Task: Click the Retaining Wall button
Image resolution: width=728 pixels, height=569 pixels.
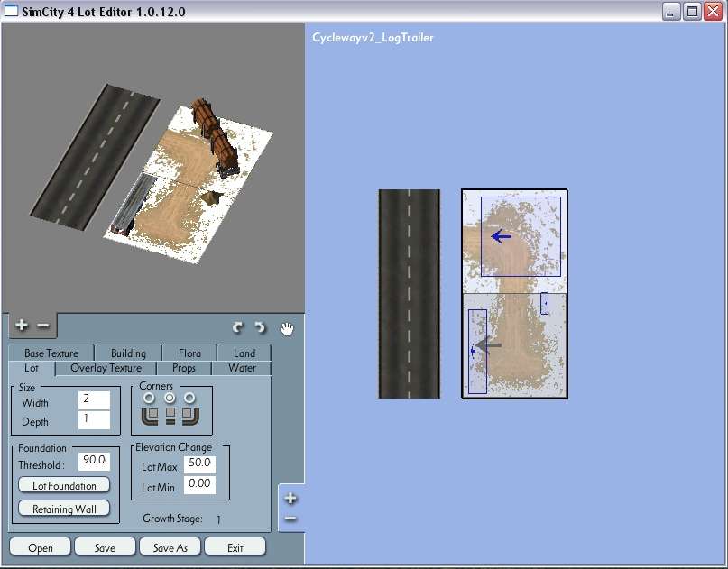Action: tap(64, 509)
